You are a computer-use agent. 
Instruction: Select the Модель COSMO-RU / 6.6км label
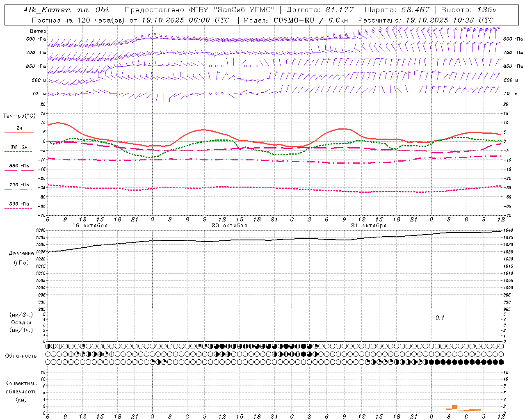[295, 20]
